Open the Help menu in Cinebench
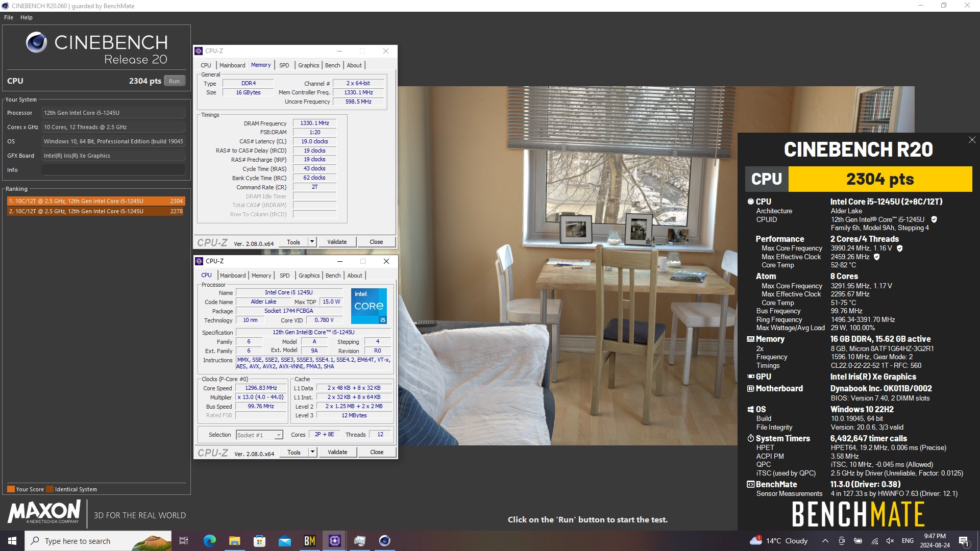This screenshot has width=980, height=551. [27, 17]
